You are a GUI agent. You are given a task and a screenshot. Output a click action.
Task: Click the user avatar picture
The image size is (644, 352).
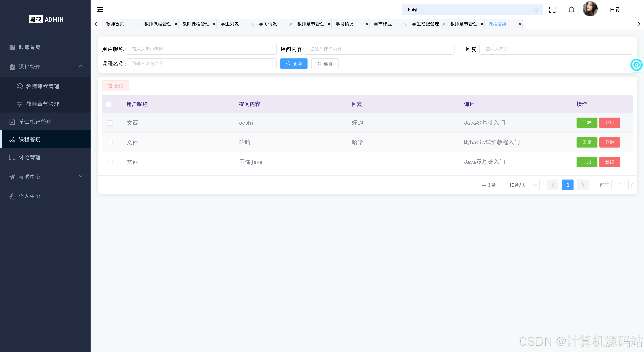click(590, 9)
